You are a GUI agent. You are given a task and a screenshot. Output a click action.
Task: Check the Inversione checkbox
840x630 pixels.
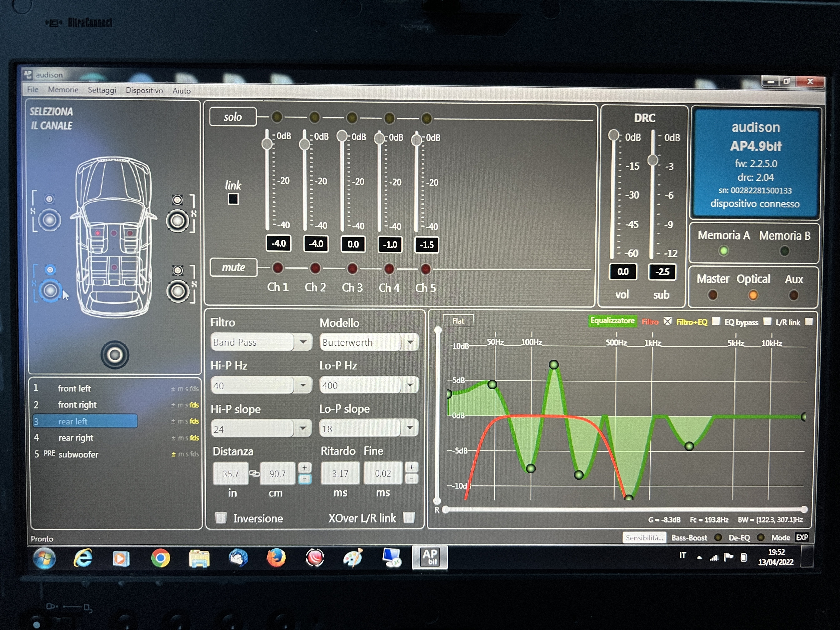(221, 517)
